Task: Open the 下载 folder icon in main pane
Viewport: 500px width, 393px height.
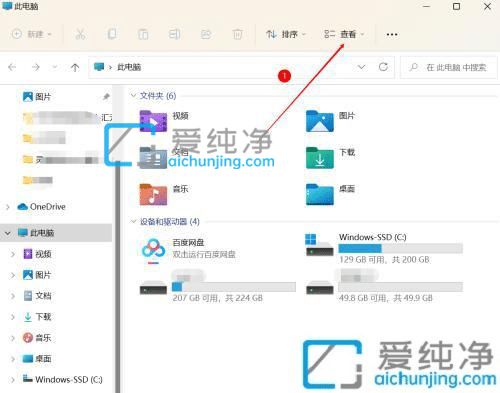Action: (x=320, y=157)
